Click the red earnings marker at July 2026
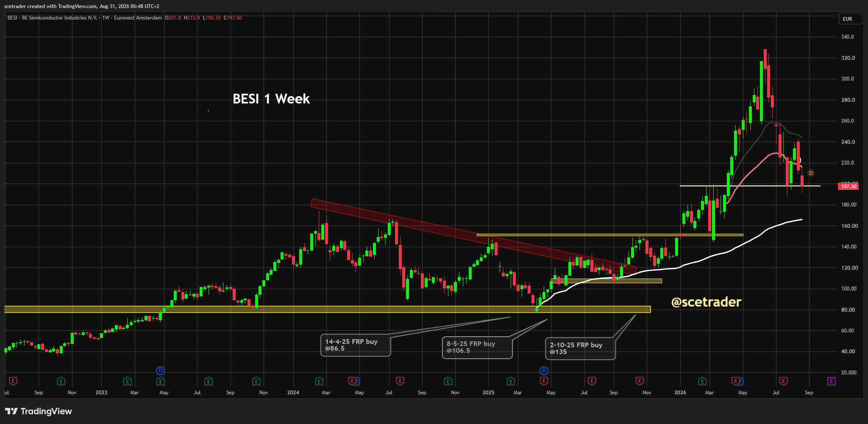Screen dimensions: 868x424 coord(783,381)
